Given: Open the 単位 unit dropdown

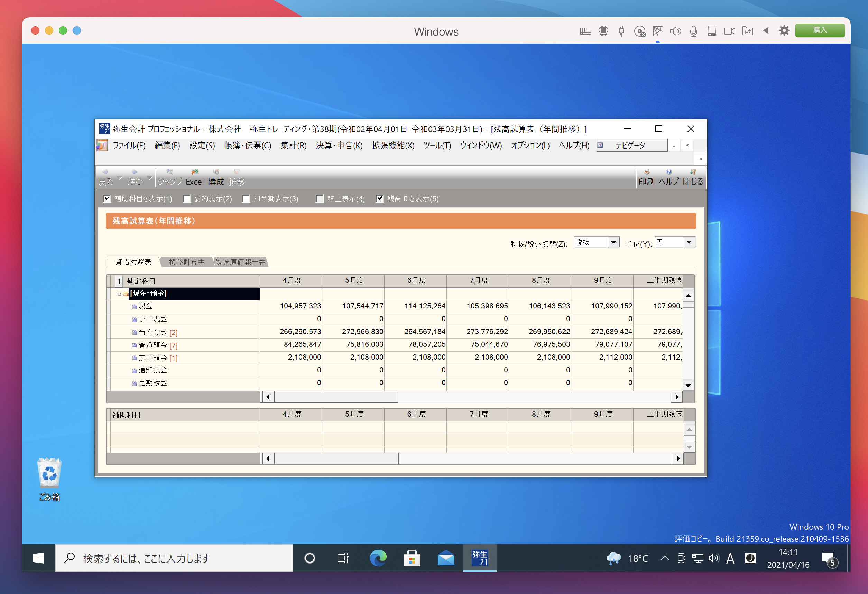Looking at the screenshot, I should (689, 243).
